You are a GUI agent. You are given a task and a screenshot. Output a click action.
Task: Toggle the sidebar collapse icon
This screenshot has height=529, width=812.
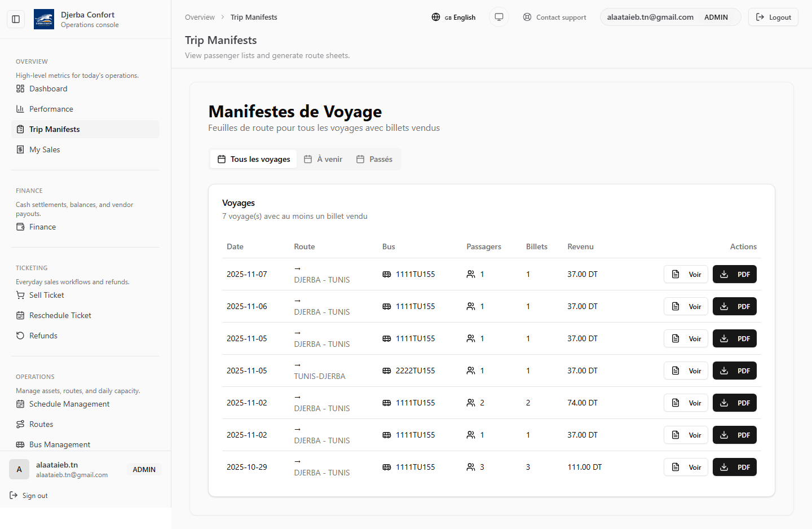coord(16,19)
